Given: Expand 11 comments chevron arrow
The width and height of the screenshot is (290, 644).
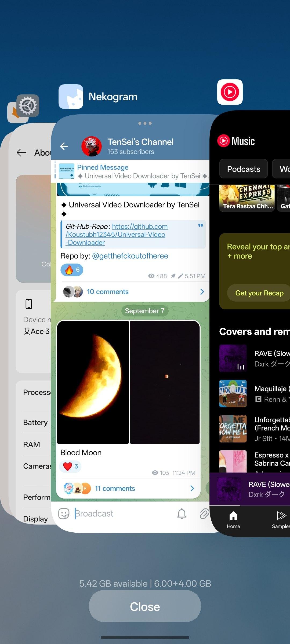Looking at the screenshot, I should point(192,488).
